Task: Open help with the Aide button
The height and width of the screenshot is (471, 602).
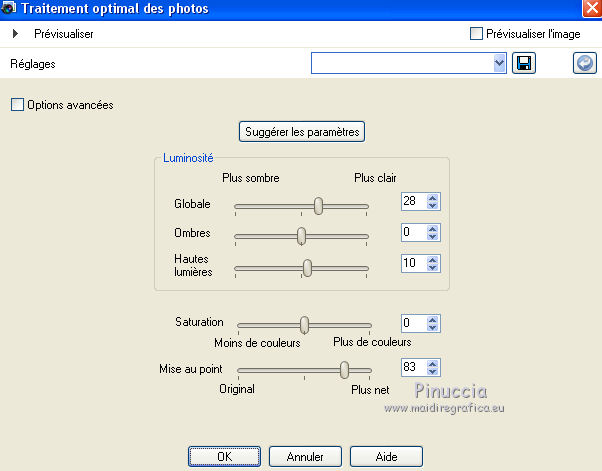Action: (x=386, y=456)
